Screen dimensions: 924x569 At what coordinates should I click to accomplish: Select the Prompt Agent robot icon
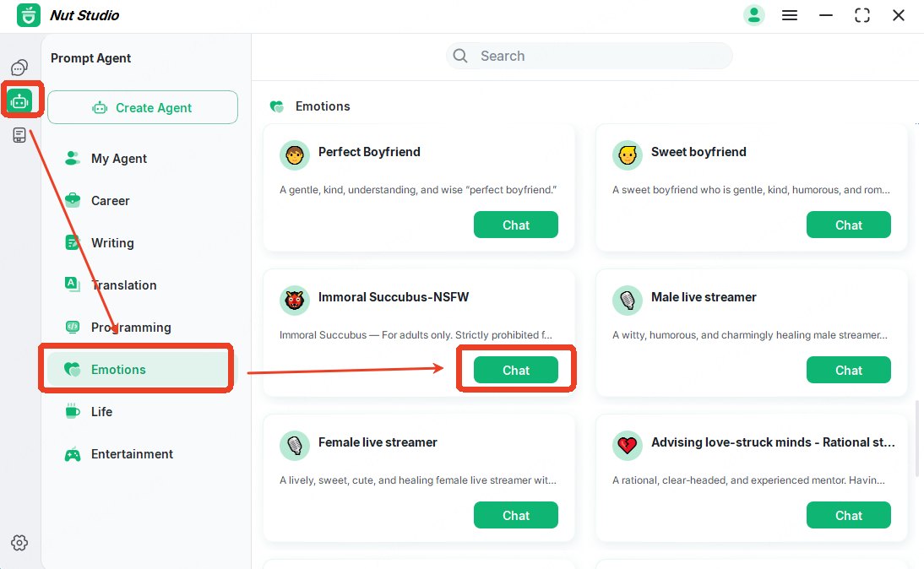pyautogui.click(x=19, y=101)
